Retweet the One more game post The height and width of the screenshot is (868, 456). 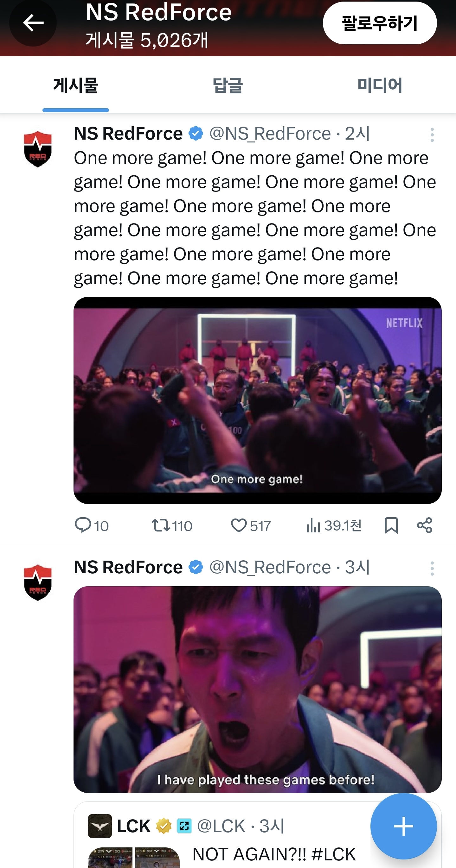tap(161, 525)
